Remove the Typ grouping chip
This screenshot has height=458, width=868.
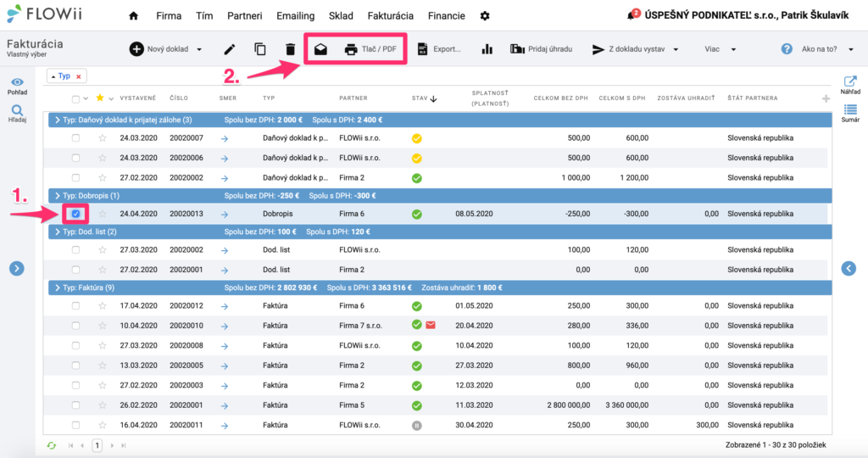79,76
